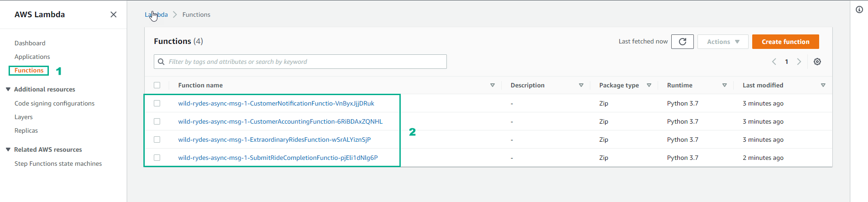This screenshot has height=202, width=868.
Task: Click Python 3.7 in the SubmitRideCompletionFunctio row
Action: [x=683, y=158]
